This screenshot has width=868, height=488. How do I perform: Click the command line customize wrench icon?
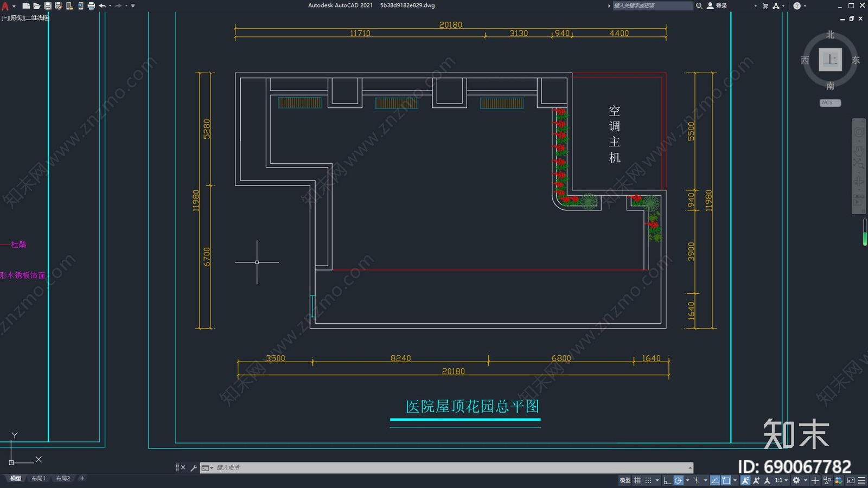click(x=194, y=467)
